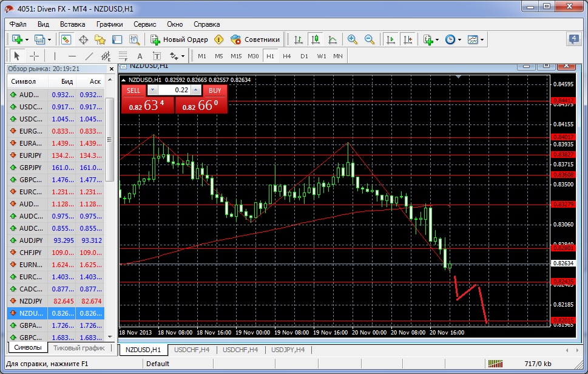Switch chart to line chart mode
The image size is (588, 374).
tap(332, 39)
